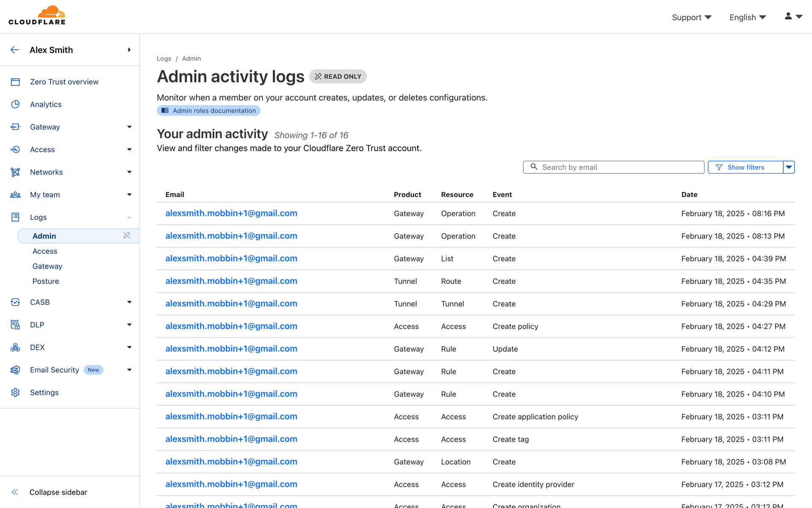Screen dimensions: 812x508
Task: Open email link for the 08:16 PM entry
Action: [231, 213]
